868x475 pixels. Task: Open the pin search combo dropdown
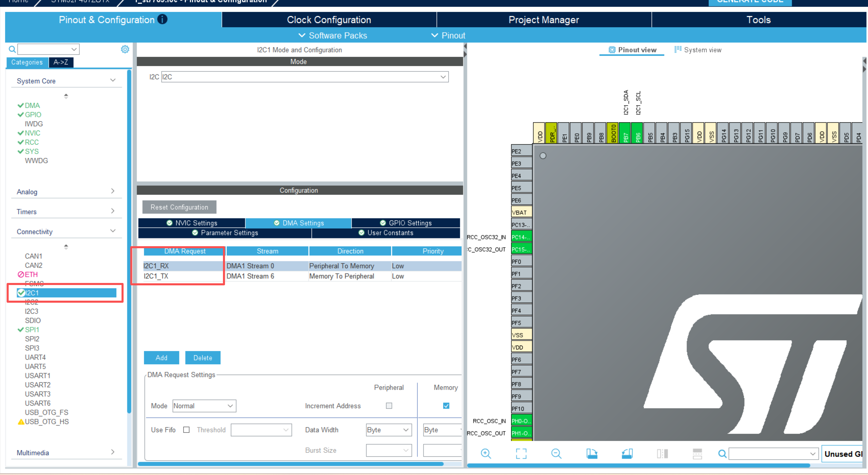[x=813, y=454]
